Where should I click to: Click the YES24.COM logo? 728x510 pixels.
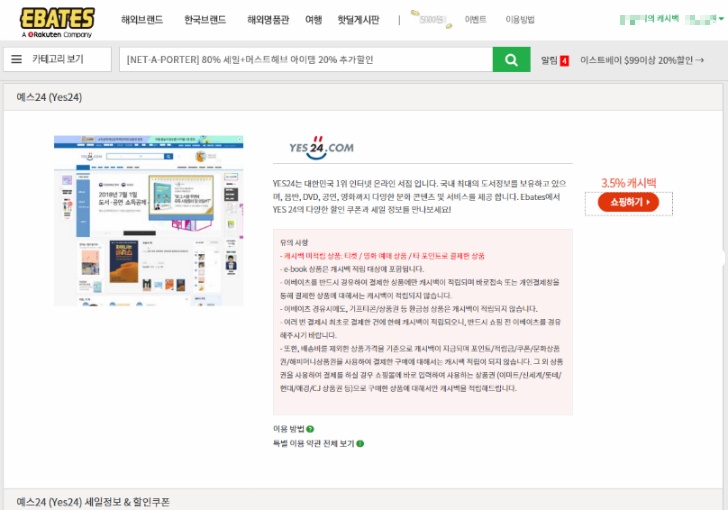pyautogui.click(x=321, y=147)
